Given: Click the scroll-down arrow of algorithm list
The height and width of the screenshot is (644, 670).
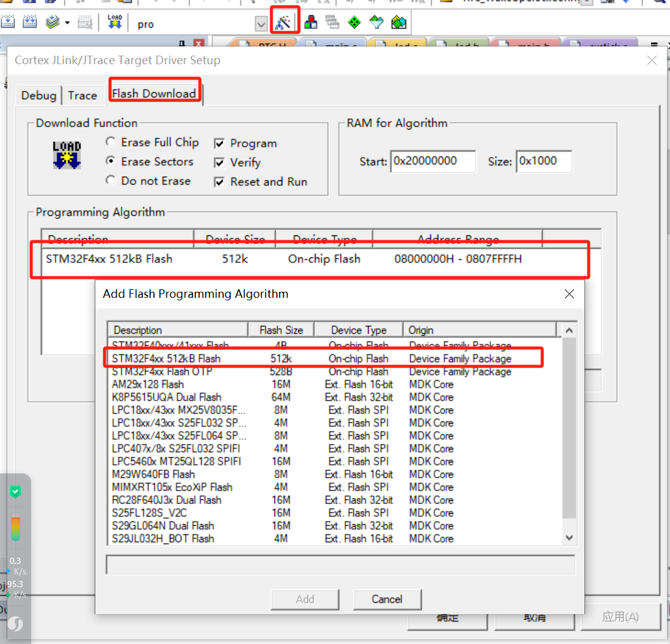Looking at the screenshot, I should 569,538.
